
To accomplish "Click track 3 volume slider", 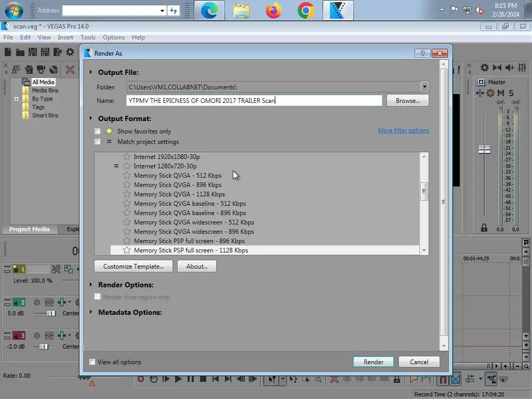I will click(44, 347).
